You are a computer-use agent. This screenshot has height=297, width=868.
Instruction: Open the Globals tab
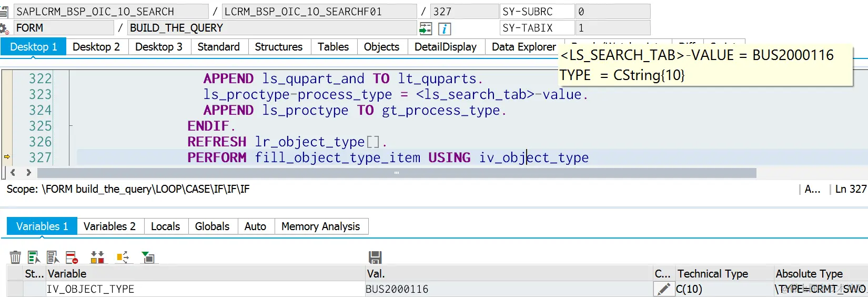coord(213,226)
